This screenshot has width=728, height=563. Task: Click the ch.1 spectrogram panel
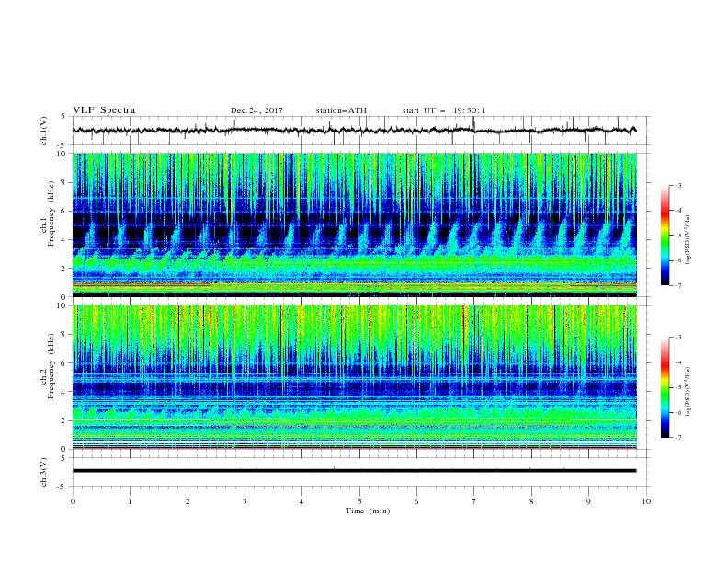pyautogui.click(x=355, y=224)
